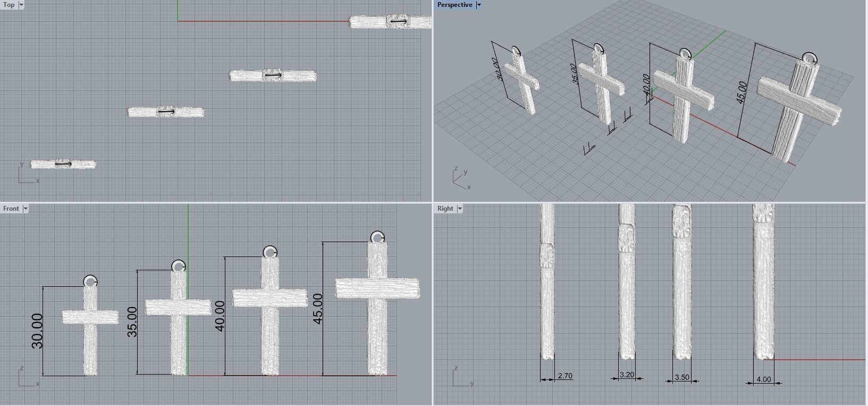This screenshot has width=868, height=406.
Task: Open the Front viewport dropdown arrow
Action: (x=25, y=209)
